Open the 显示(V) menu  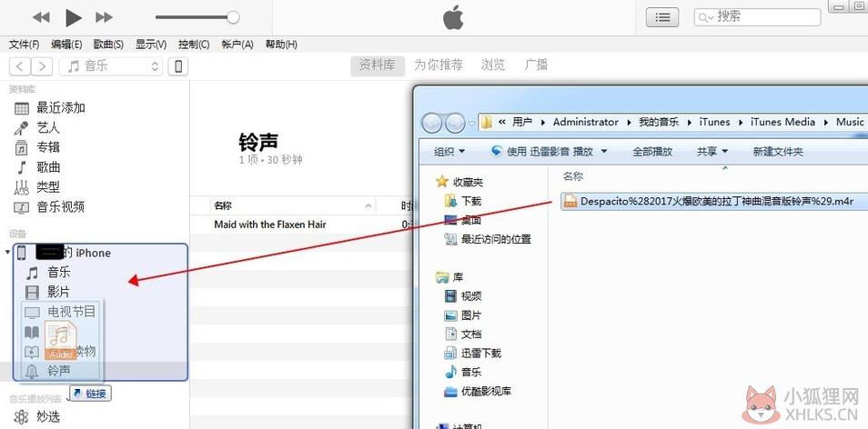151,45
